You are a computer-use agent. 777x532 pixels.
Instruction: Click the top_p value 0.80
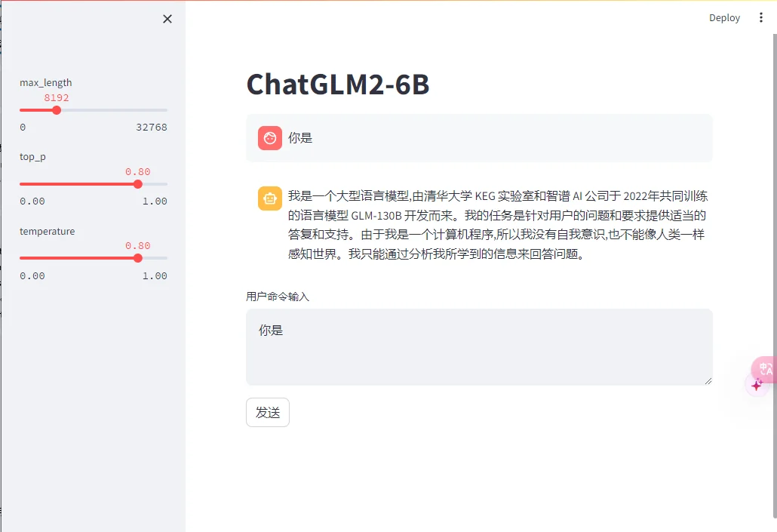(138, 171)
